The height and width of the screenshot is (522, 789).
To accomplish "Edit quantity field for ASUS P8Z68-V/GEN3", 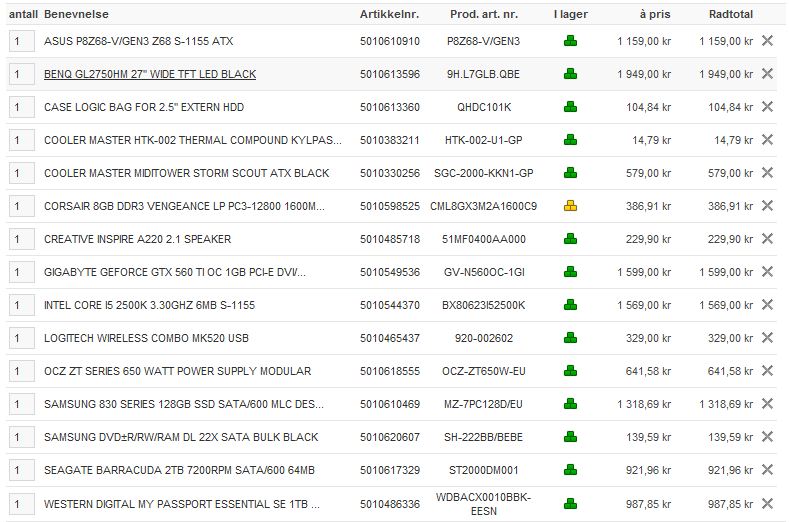I will coord(22,41).
